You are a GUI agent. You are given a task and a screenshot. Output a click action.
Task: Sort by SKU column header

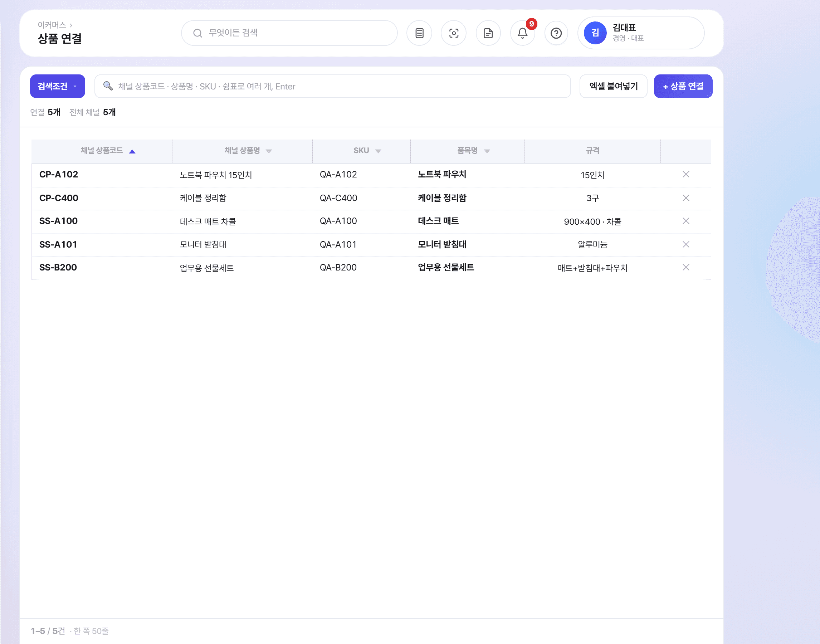click(361, 151)
